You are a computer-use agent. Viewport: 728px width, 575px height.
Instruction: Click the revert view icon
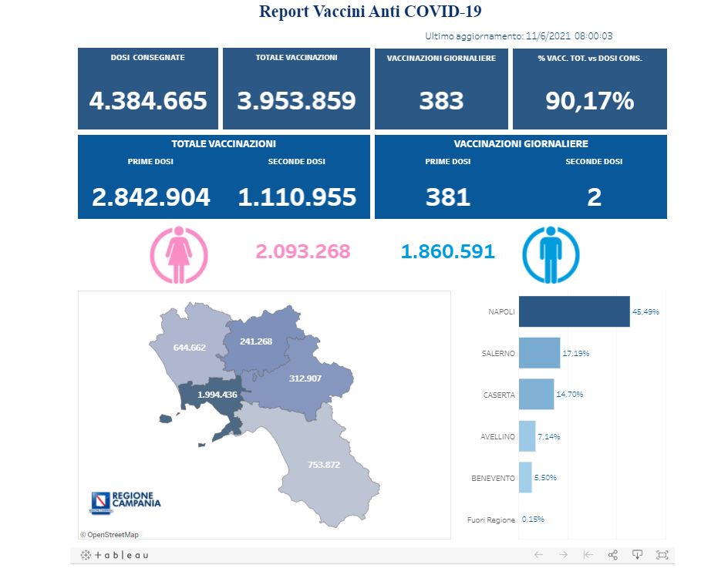click(x=588, y=555)
